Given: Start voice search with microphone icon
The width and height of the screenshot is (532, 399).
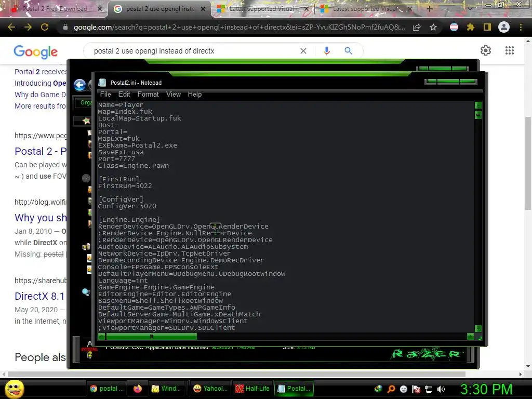Looking at the screenshot, I should 327,51.
